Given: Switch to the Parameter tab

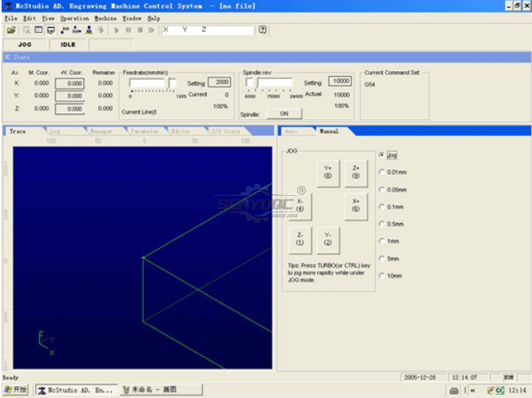Looking at the screenshot, I should (145, 131).
